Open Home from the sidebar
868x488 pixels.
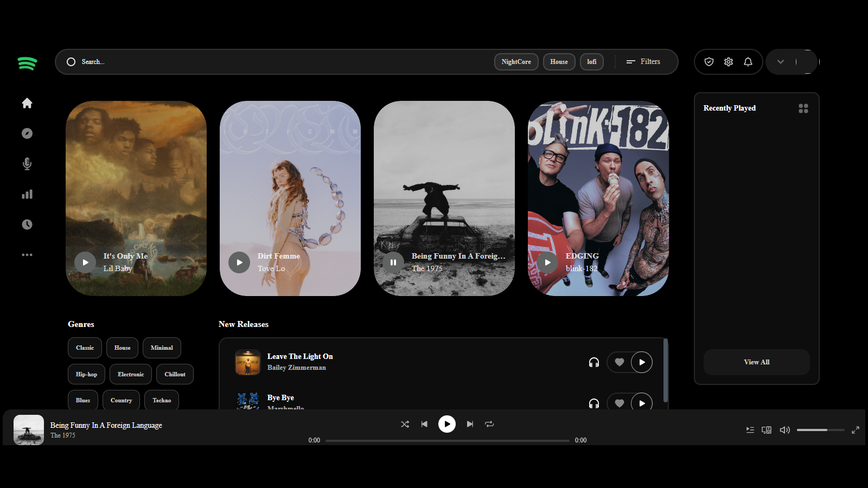[x=27, y=103]
